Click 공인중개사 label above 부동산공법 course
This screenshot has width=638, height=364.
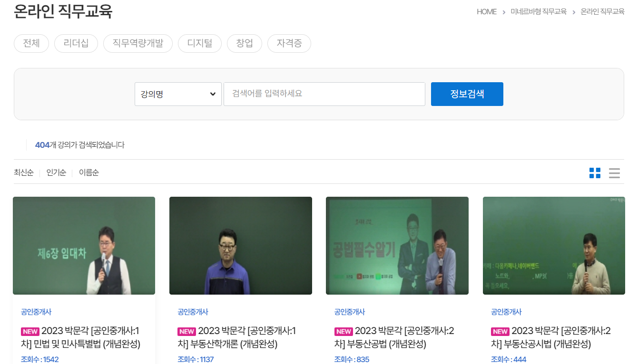(350, 312)
